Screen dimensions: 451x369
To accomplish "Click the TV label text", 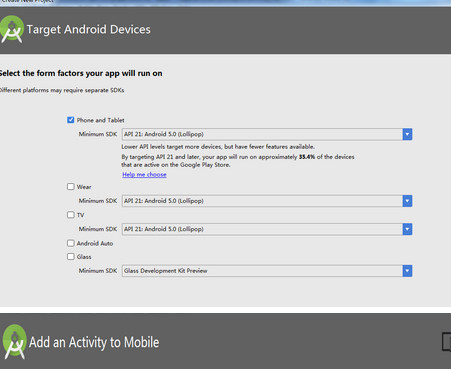I will click(x=80, y=215).
